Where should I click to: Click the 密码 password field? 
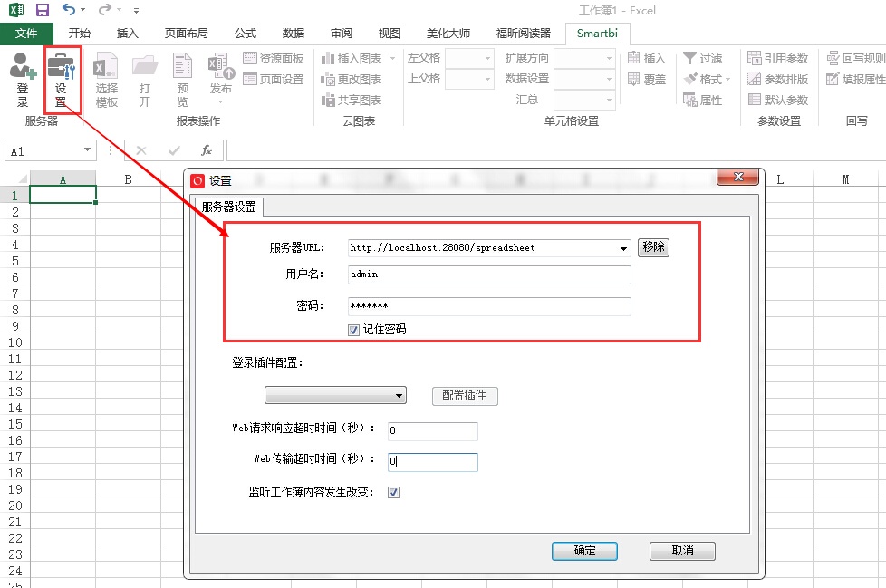(489, 306)
